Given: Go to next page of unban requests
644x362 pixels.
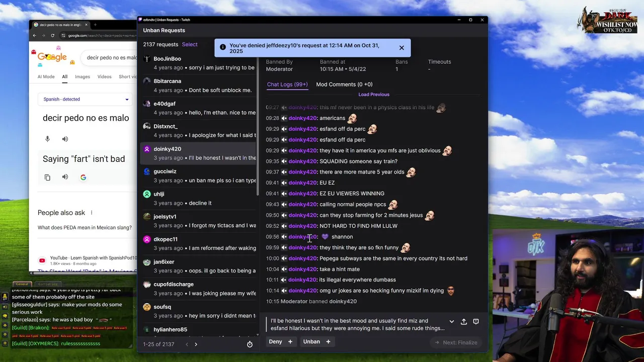Looking at the screenshot, I should (x=196, y=344).
